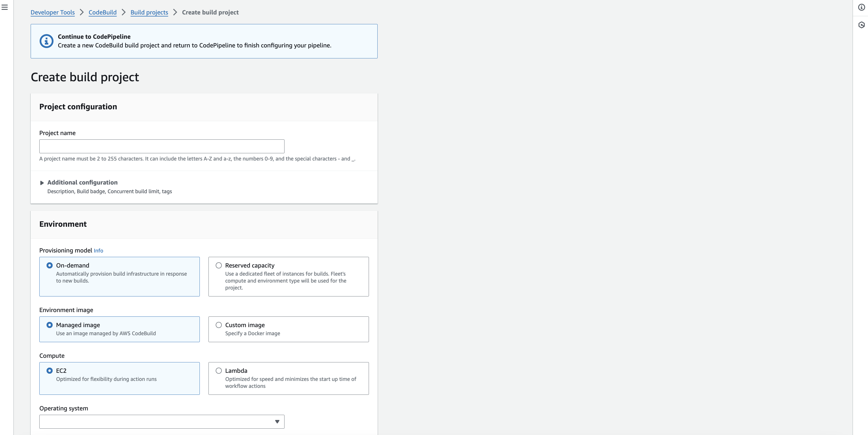Open the info help panel icon
Image resolution: width=868 pixels, height=435 pixels.
pyautogui.click(x=861, y=7)
